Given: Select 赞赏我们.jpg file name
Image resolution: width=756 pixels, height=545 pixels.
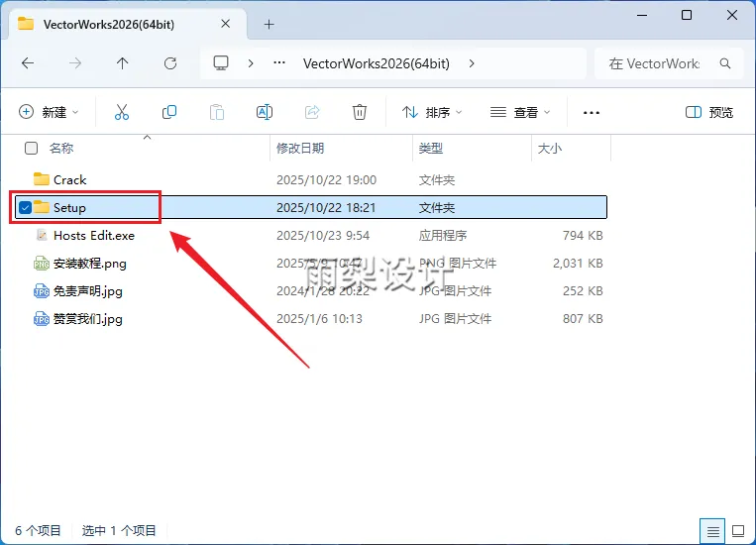Looking at the screenshot, I should pyautogui.click(x=88, y=319).
